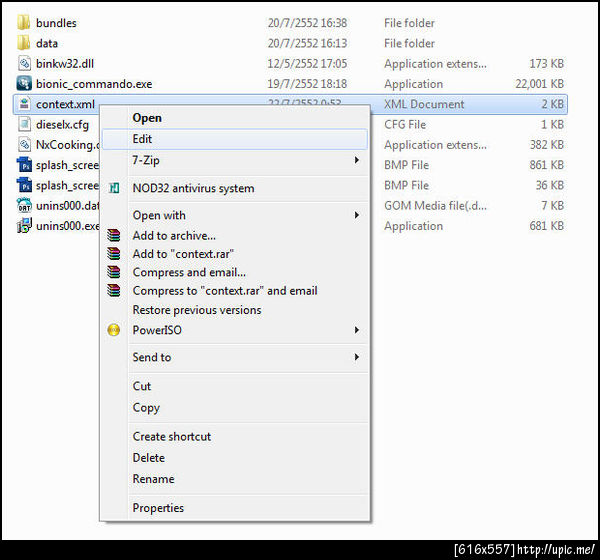Click the 22,001 KB size cell
This screenshot has height=560, width=600.
pyautogui.click(x=540, y=84)
